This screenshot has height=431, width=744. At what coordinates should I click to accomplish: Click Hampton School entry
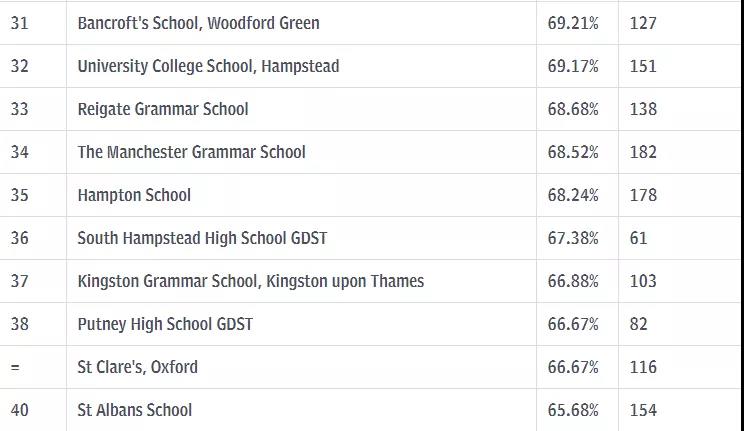click(134, 195)
